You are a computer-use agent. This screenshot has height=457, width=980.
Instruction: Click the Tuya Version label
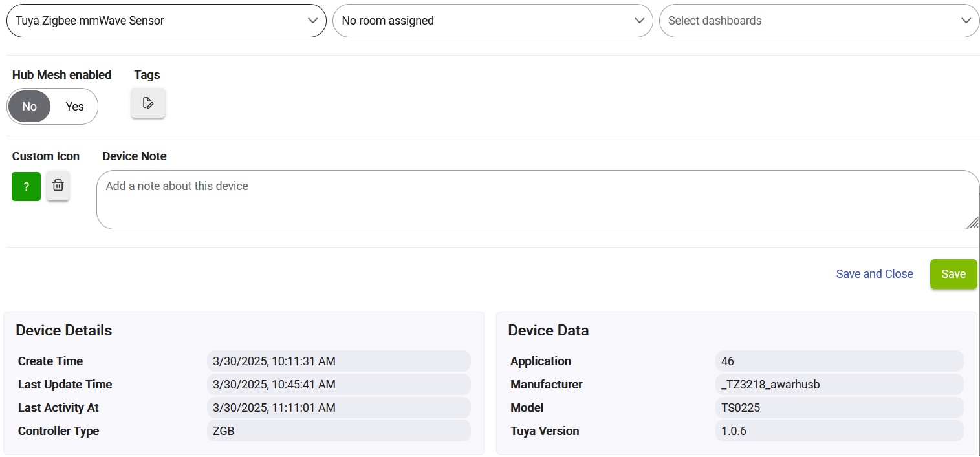coord(545,431)
